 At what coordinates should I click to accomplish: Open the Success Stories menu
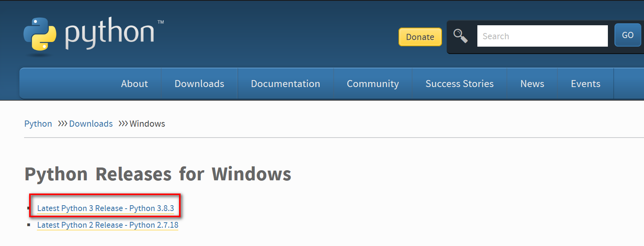pyautogui.click(x=460, y=84)
